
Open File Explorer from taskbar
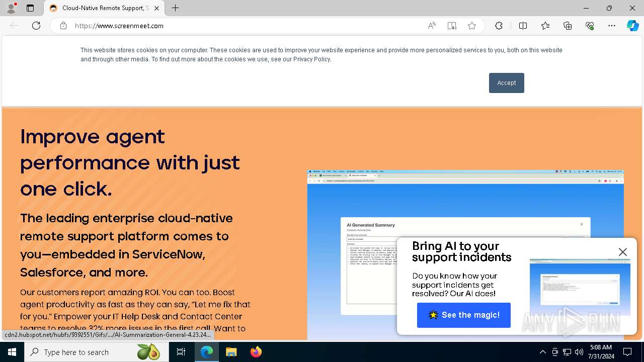pyautogui.click(x=231, y=352)
